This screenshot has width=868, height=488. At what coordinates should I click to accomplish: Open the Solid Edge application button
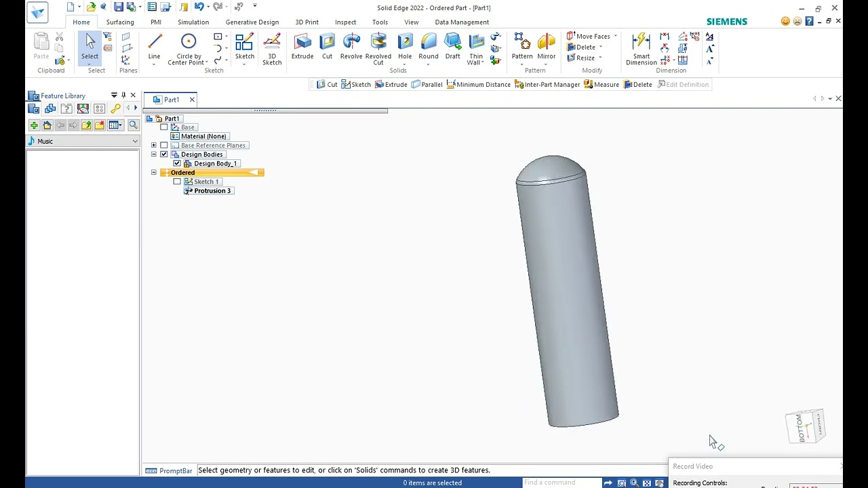(38, 12)
